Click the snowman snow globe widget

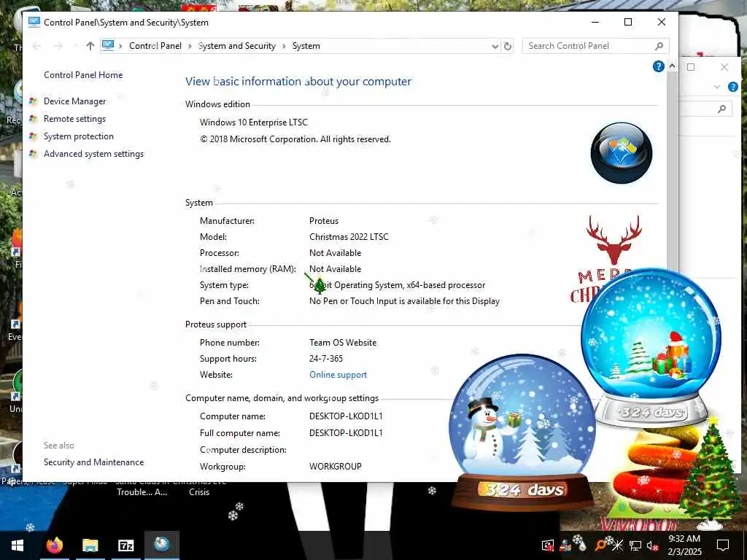(x=522, y=431)
